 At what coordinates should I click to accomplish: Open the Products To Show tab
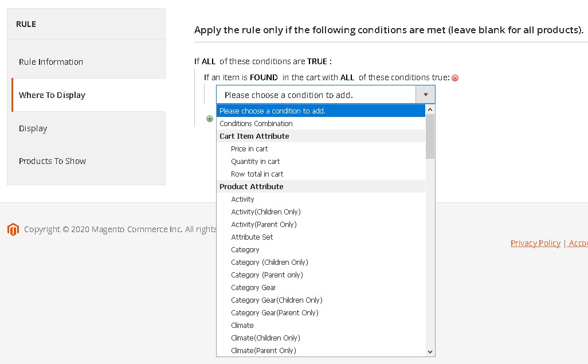click(52, 161)
